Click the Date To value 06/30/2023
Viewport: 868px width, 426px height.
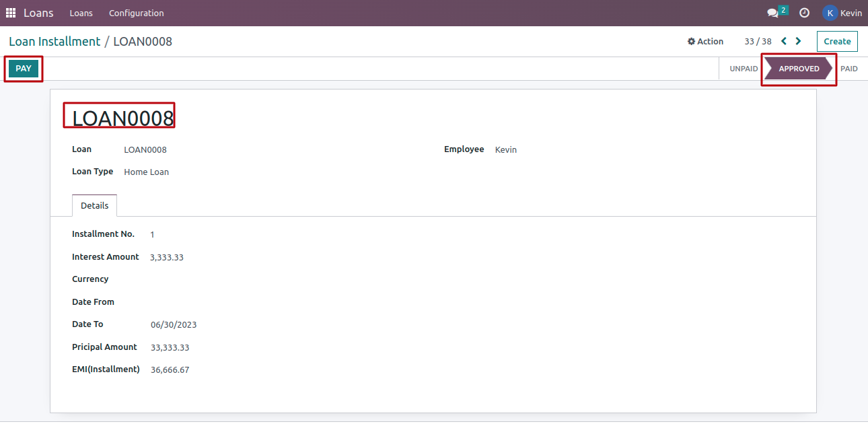tap(174, 324)
